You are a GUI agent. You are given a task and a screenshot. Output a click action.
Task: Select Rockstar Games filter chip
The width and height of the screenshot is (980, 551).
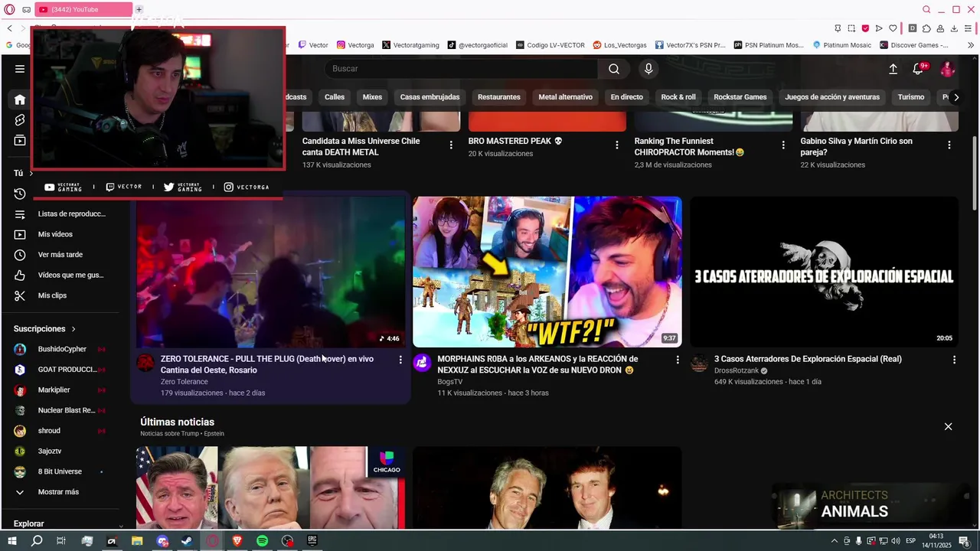pyautogui.click(x=740, y=97)
